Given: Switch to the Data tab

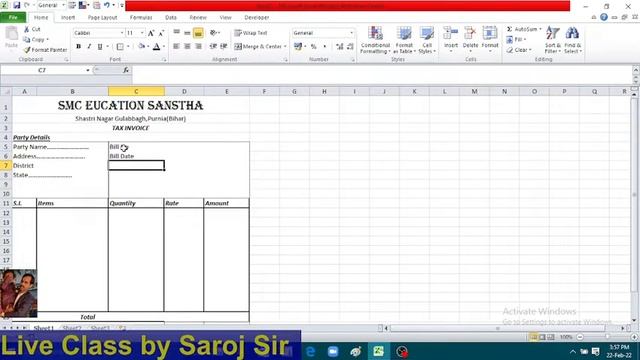Looking at the screenshot, I should pyautogui.click(x=171, y=18).
